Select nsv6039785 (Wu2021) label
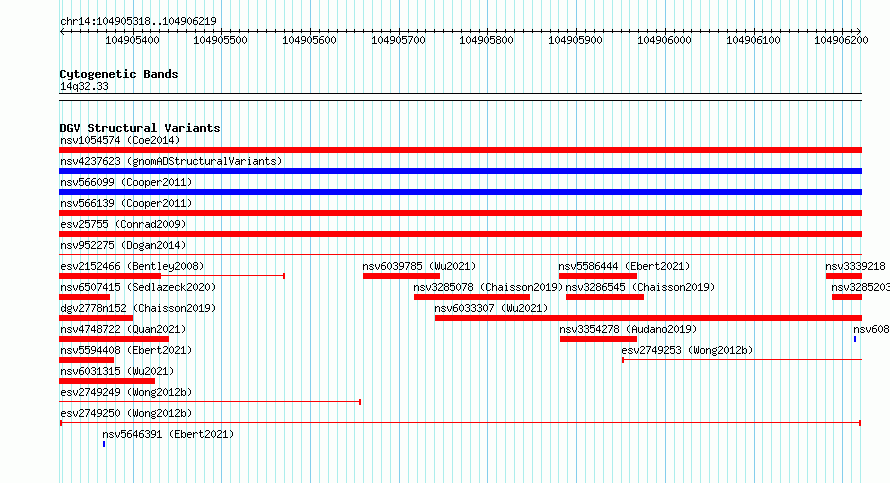This screenshot has width=890, height=483. [419, 266]
